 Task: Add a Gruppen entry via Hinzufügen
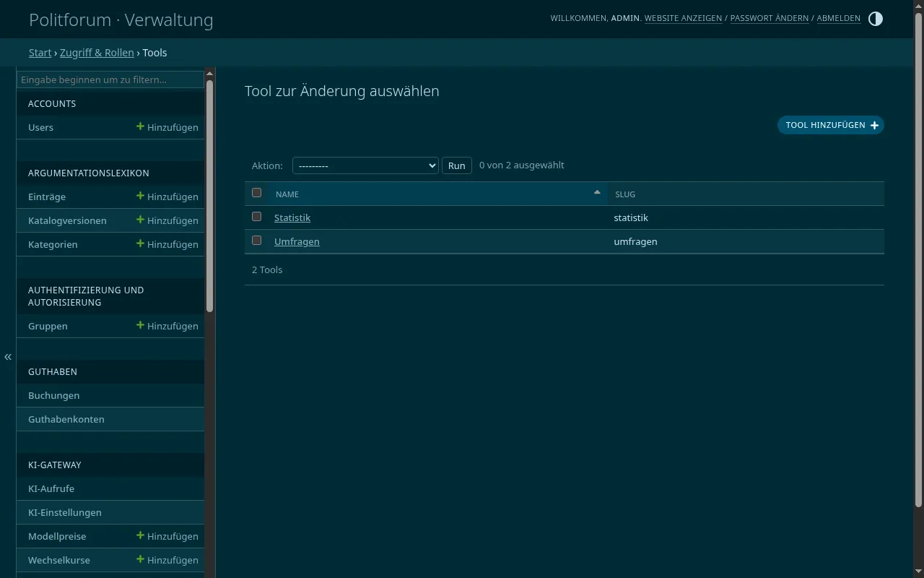167,326
